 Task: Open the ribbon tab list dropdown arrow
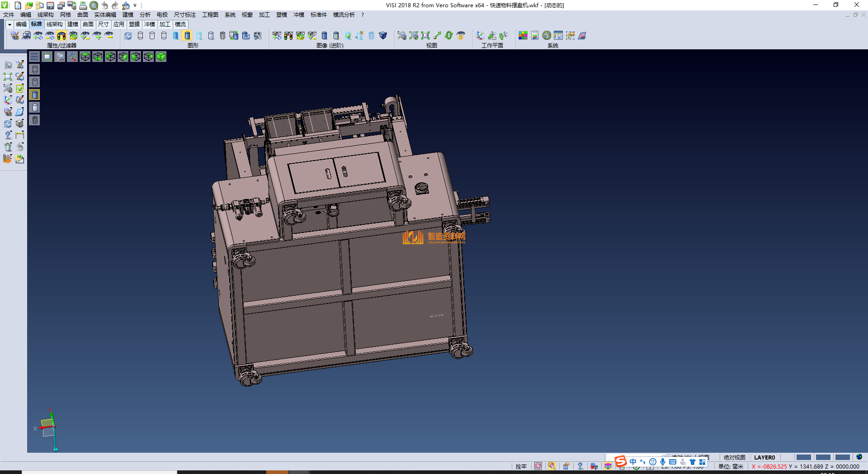click(9, 24)
